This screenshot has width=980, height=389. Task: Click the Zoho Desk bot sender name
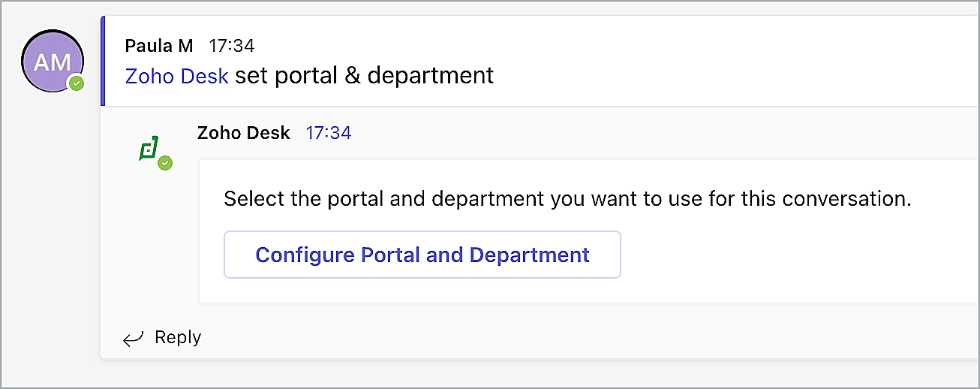(243, 133)
